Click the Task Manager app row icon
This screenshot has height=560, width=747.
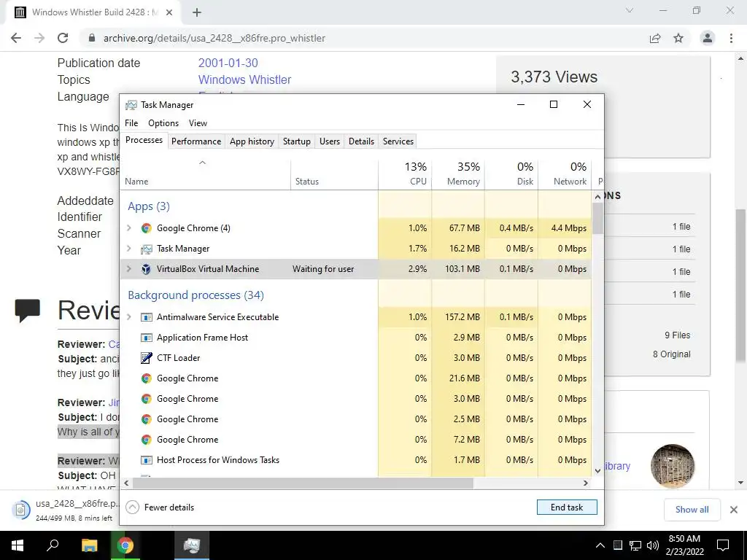pyautogui.click(x=146, y=249)
